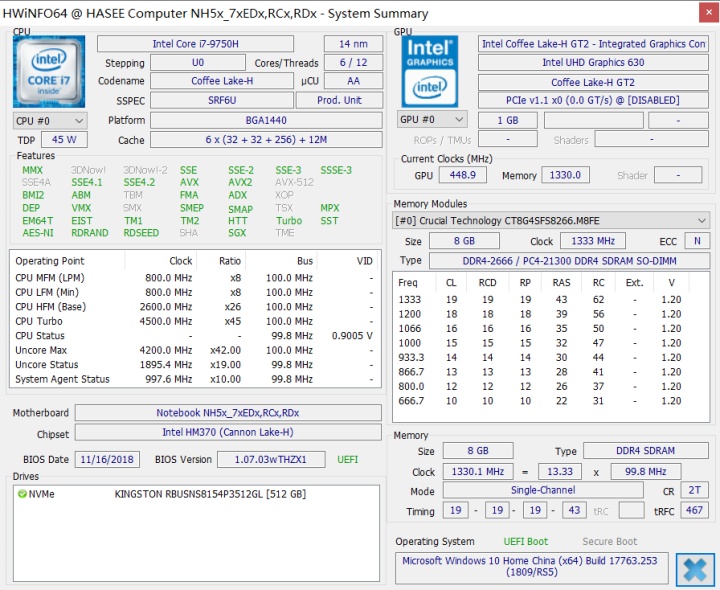Click the Intel Graphics GPU logo
The width and height of the screenshot is (720, 590).
[x=430, y=71]
